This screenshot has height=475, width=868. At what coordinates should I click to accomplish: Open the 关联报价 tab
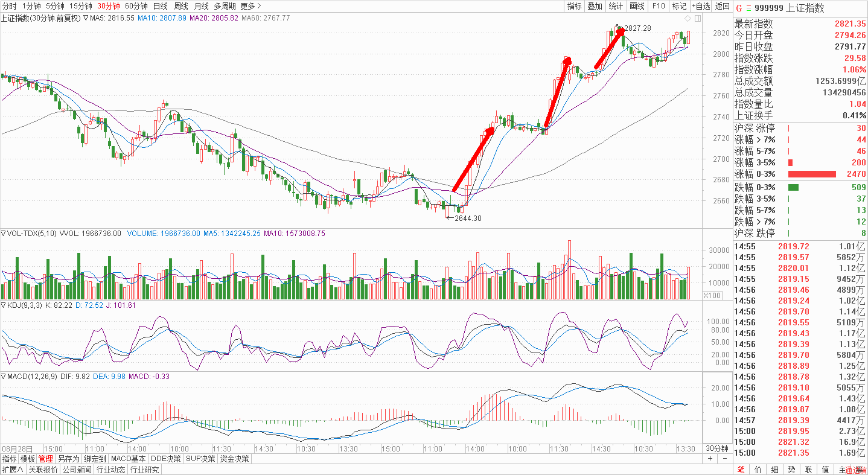pyautogui.click(x=42, y=470)
